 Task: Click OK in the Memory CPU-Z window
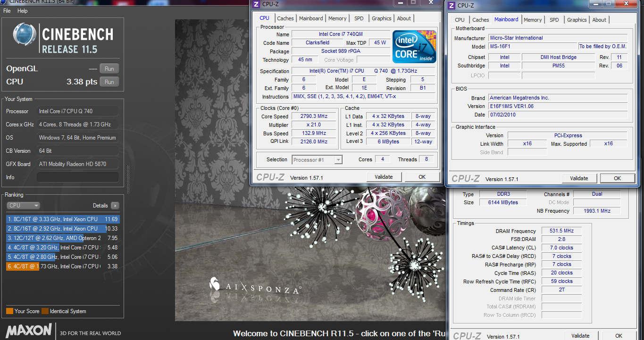[x=619, y=336]
